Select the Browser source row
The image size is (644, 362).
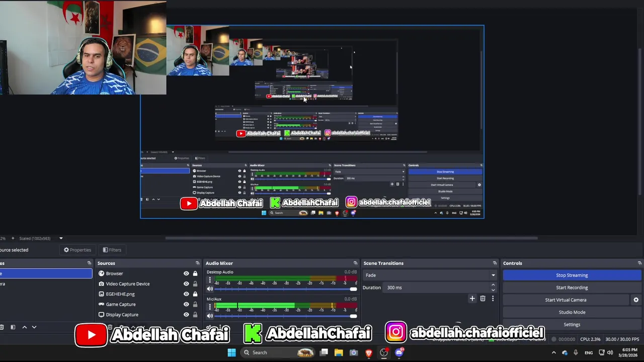(148, 274)
